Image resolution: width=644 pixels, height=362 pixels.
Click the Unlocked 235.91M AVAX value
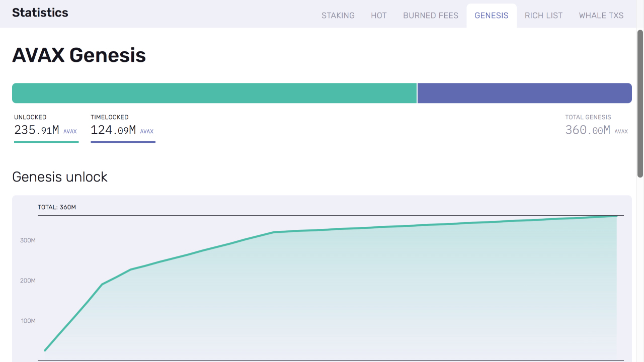point(46,130)
